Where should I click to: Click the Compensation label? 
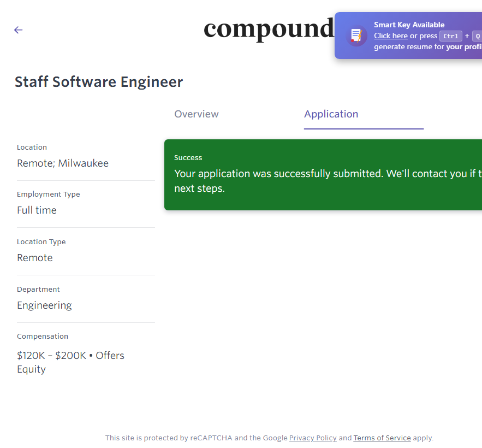point(43,337)
